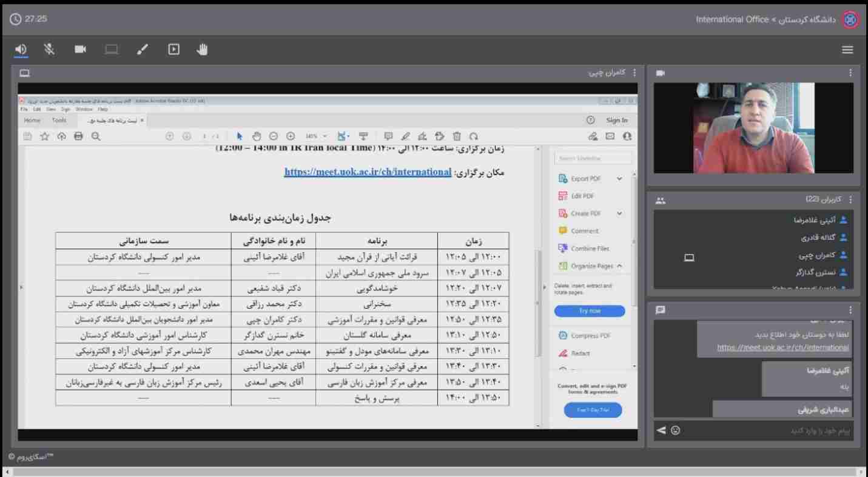
Task: Unmute the microphone in top toolbar
Action: click(x=49, y=50)
